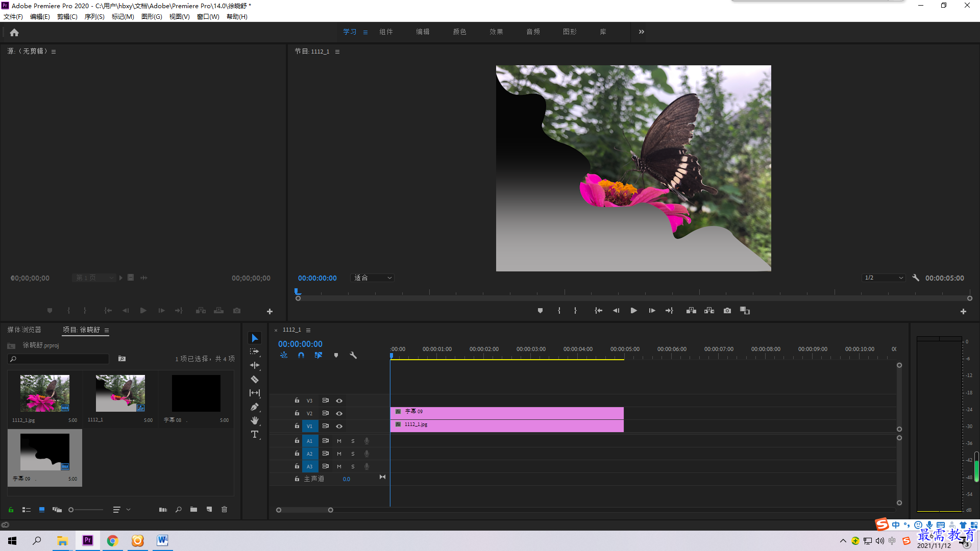Toggle project writable lock icon
Viewport: 980px width, 551px height.
[11, 509]
